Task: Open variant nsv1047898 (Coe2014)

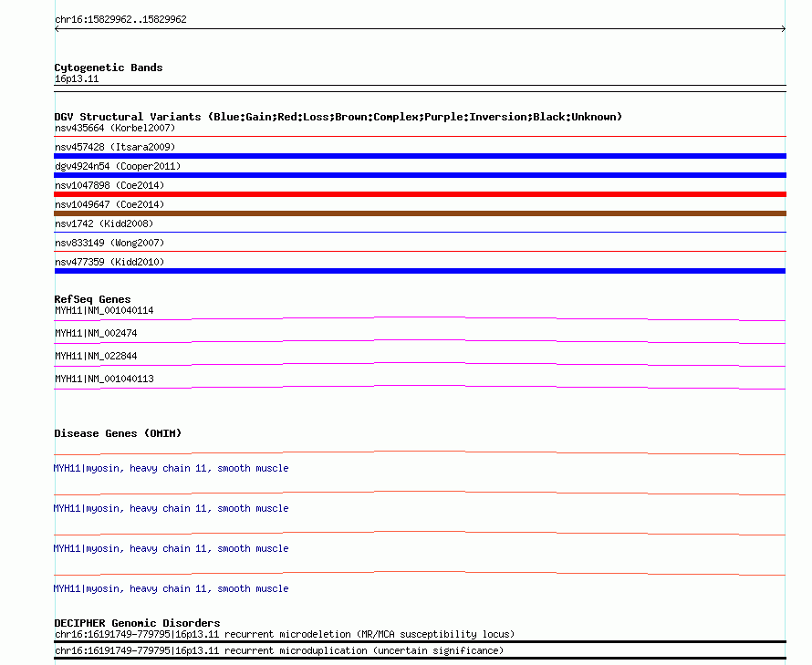Action: click(x=109, y=185)
